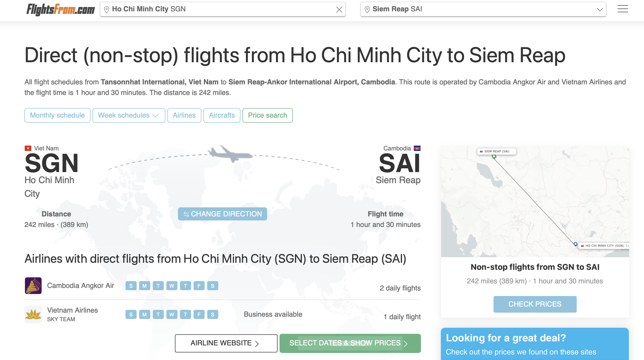Select Cambodia Angkor Air Sunday badge
This screenshot has height=360, width=644.
click(x=131, y=286)
